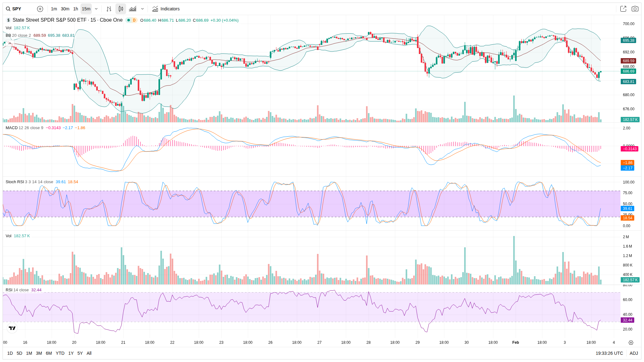
Task: Click the TradingView logo icon
Action: point(12,328)
